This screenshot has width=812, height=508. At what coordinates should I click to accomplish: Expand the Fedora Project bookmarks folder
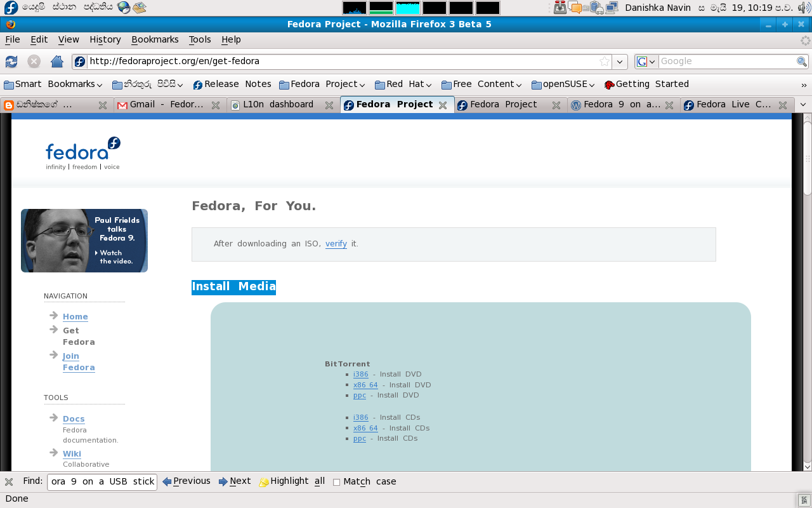coord(322,84)
